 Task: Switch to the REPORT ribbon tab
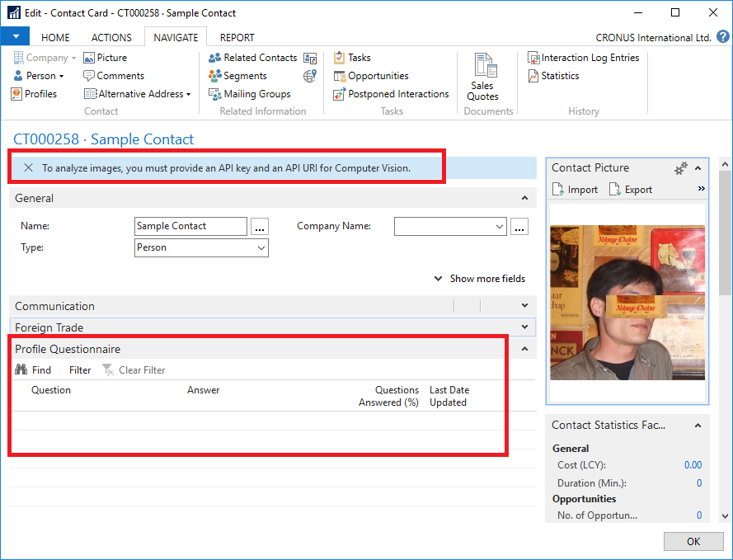tap(237, 37)
